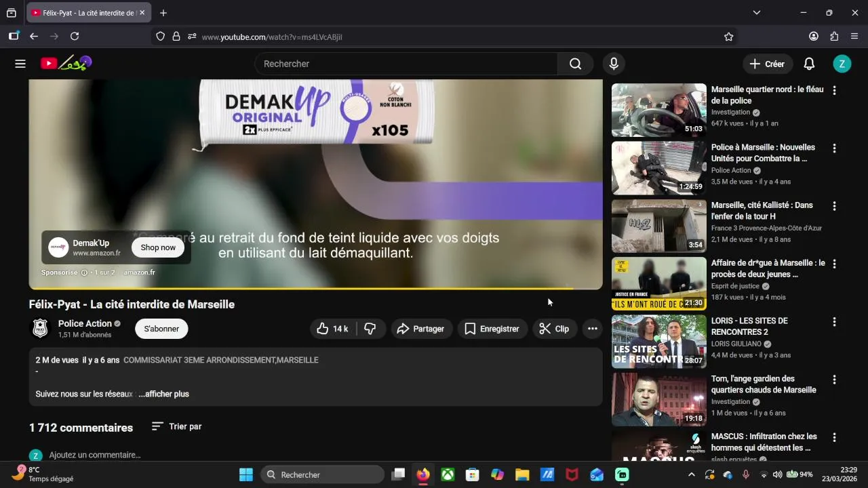This screenshot has height=488, width=868.
Task: Play Police à Marseille thumbnail 1:24:59
Action: (x=659, y=168)
